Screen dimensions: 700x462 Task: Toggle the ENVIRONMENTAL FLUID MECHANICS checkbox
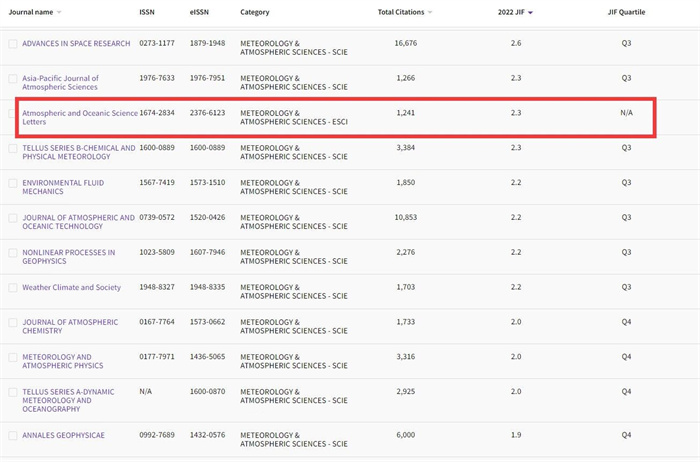click(13, 184)
